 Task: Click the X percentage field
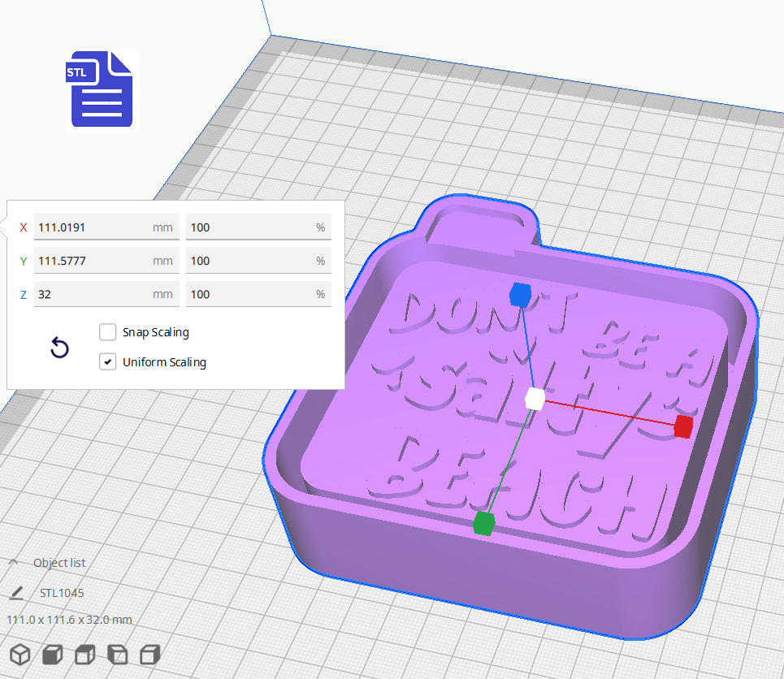pos(258,227)
